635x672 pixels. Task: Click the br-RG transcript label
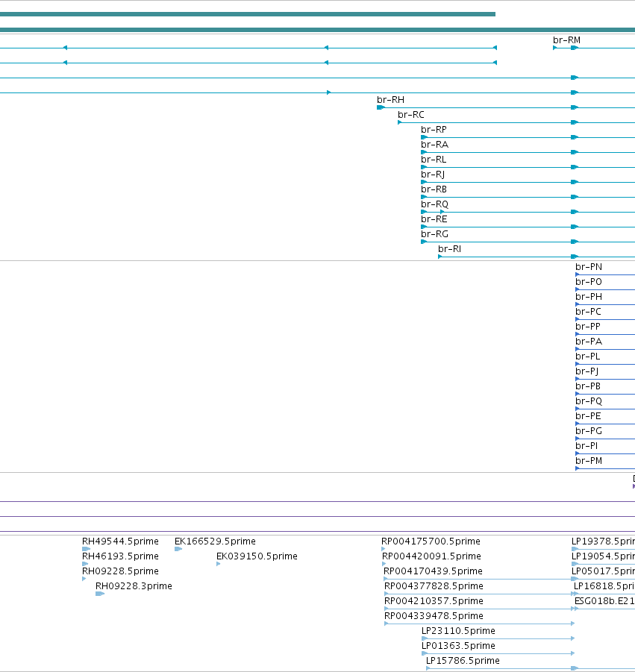click(x=434, y=234)
